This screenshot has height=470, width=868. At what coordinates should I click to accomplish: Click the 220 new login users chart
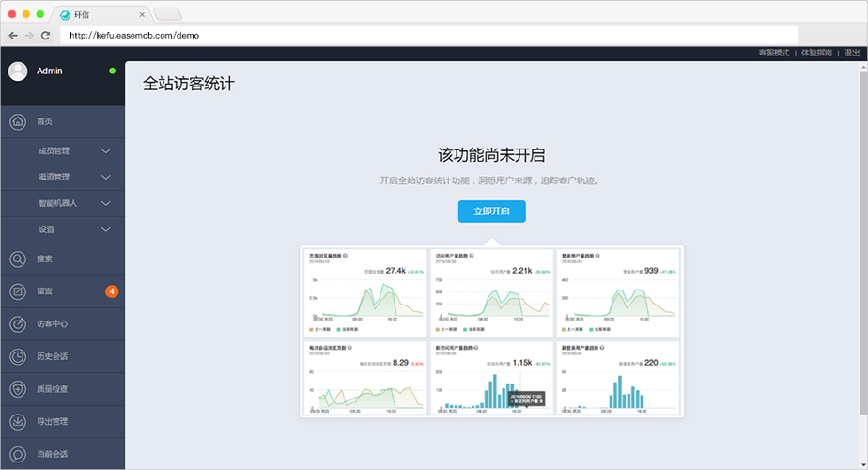(618, 378)
